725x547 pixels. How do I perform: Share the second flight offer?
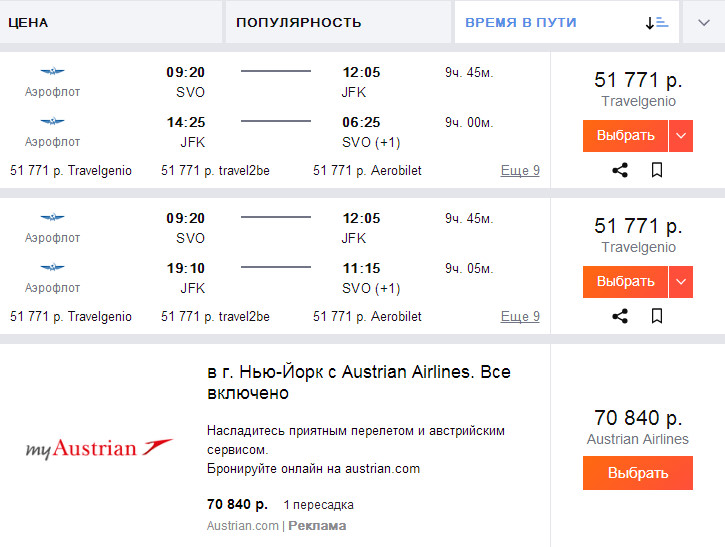pos(620,316)
